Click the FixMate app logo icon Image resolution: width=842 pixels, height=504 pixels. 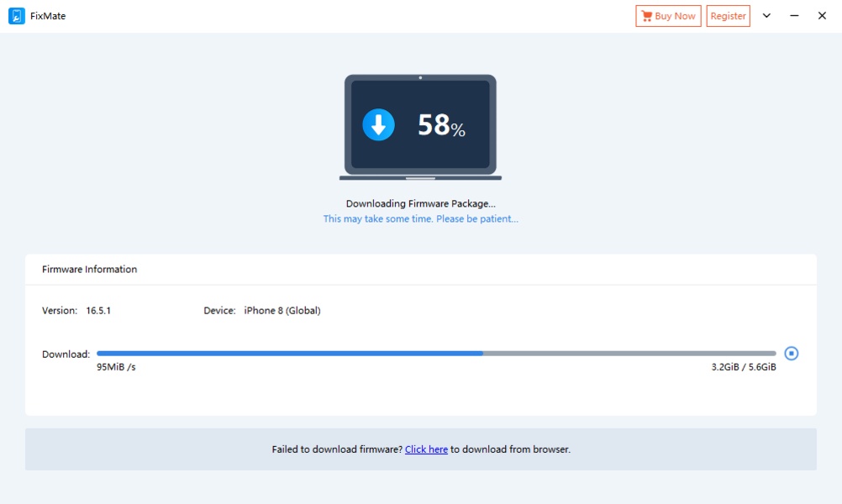pyautogui.click(x=17, y=16)
